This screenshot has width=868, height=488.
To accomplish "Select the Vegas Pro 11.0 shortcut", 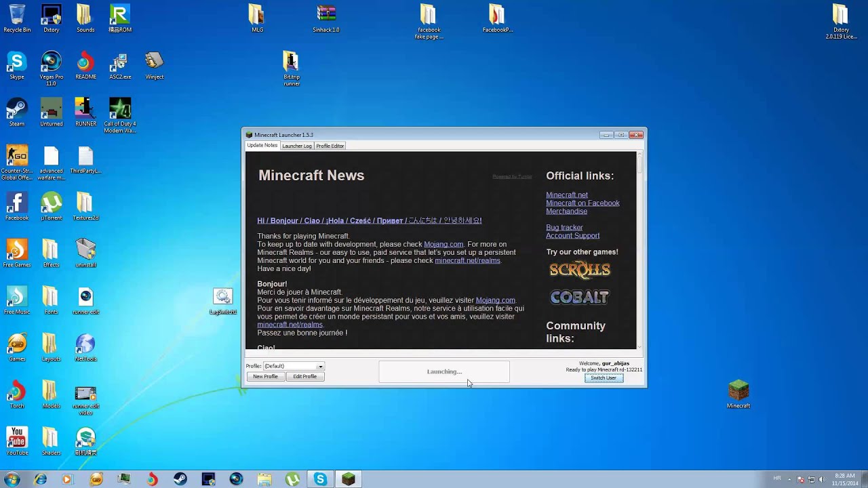I will pos(51,68).
